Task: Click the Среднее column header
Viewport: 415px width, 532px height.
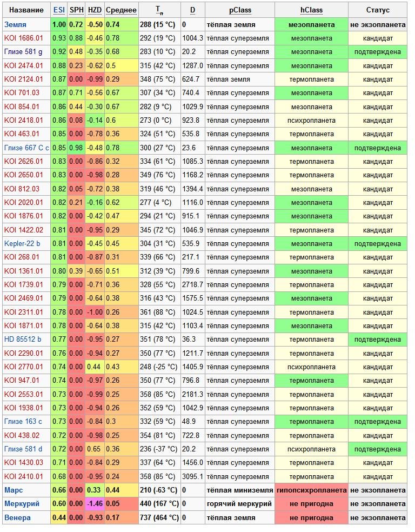Action: coord(121,10)
